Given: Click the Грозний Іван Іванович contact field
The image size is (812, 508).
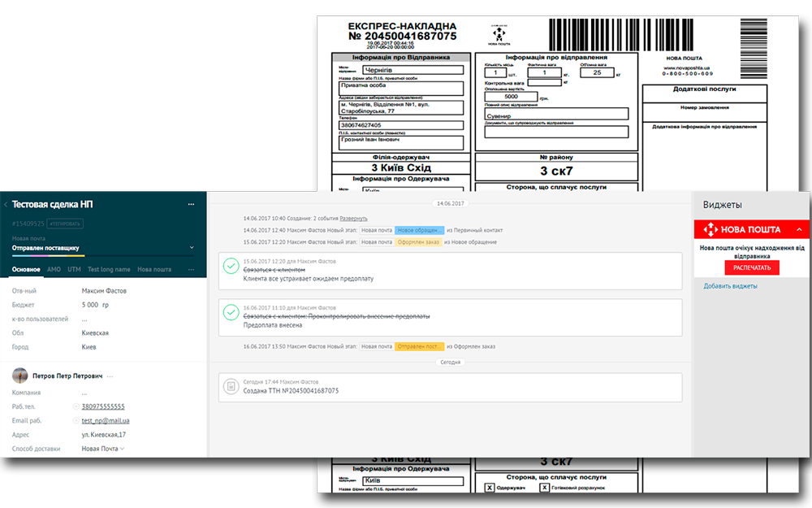Looking at the screenshot, I should pos(401,142).
